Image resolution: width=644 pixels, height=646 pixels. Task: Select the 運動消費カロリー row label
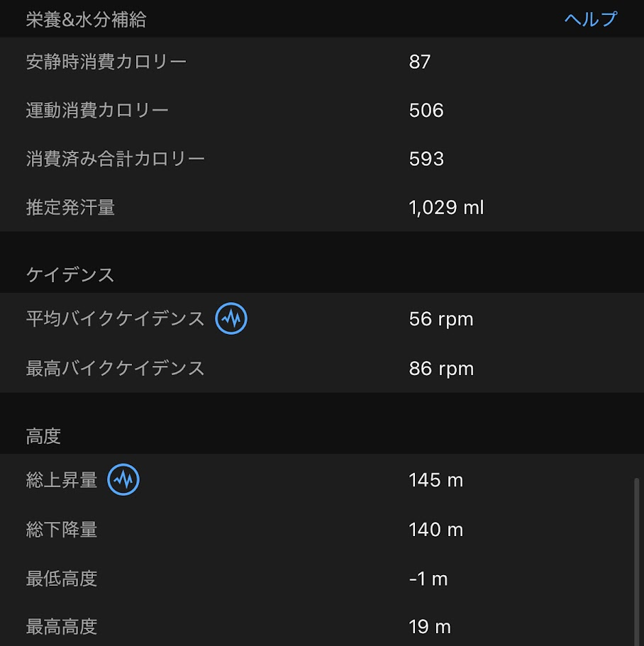coord(97,111)
